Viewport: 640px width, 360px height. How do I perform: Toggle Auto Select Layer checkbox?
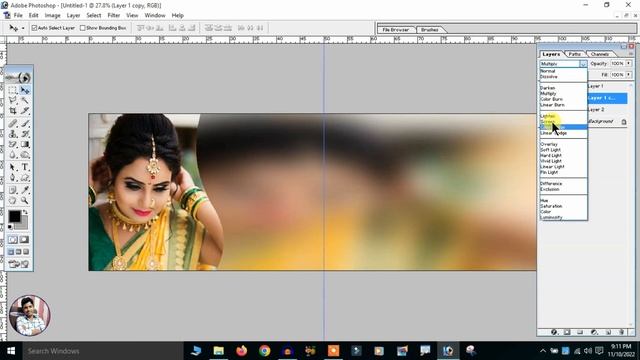pos(34,28)
